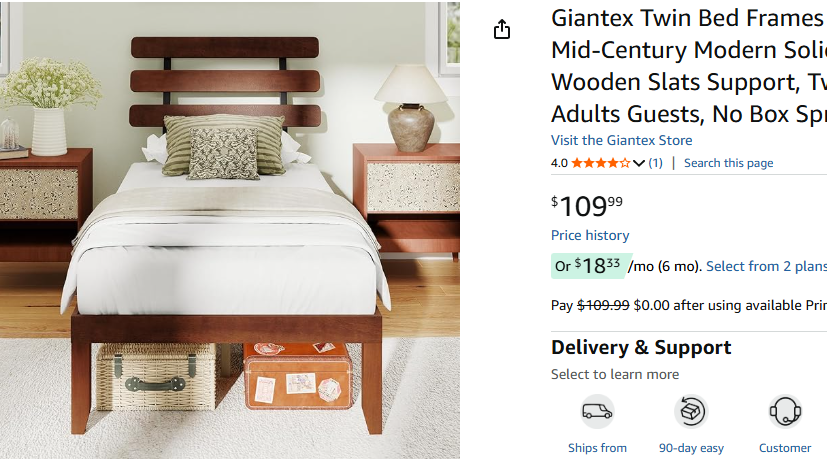Click the main twin bed product photo
The image size is (827, 459).
(230, 230)
